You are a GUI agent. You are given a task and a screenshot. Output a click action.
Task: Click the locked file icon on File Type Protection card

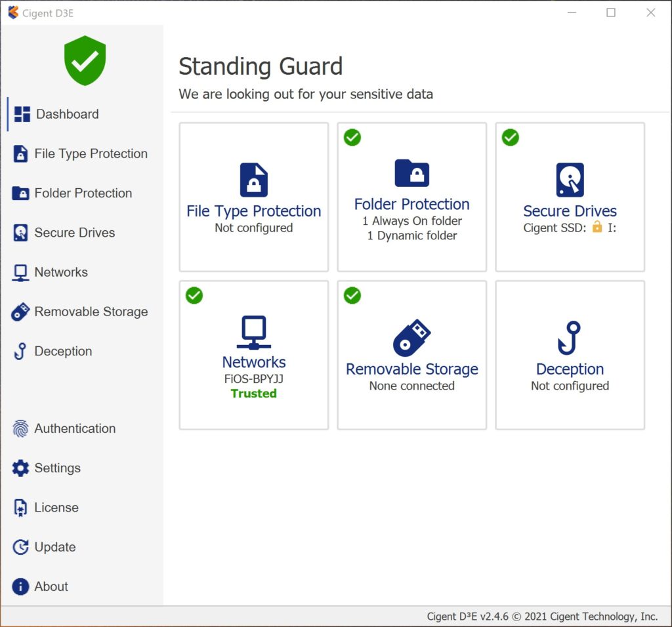254,180
